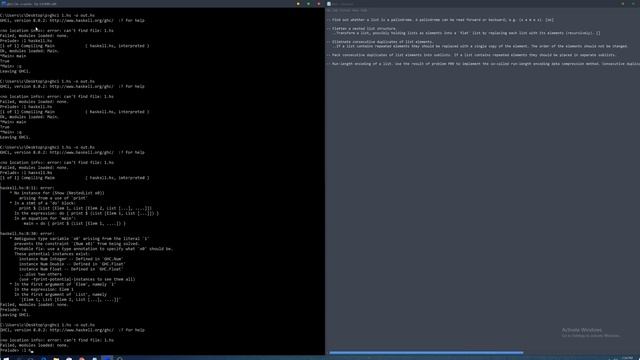Click the terminal window's green maximize dot

pos(309,4)
